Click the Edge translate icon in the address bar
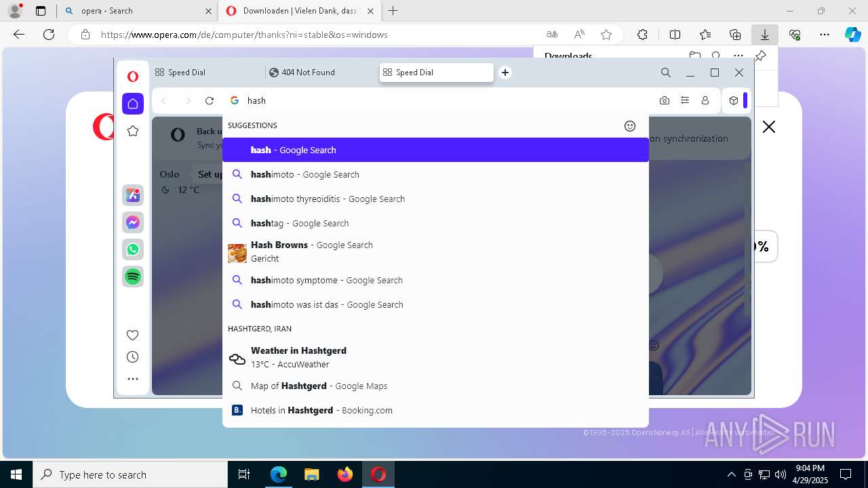 pyautogui.click(x=552, y=35)
